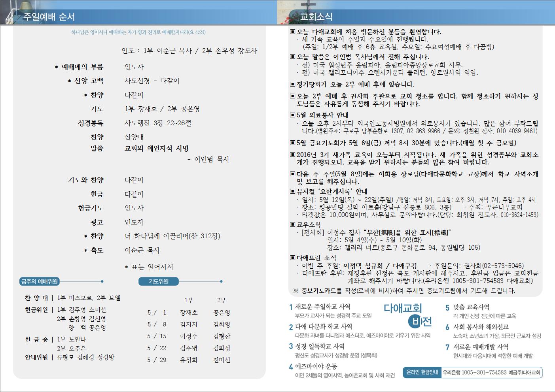Screen dimensions: 555x392
Task: Click the 우리은행 account number in offering box
Action: [474, 372]
